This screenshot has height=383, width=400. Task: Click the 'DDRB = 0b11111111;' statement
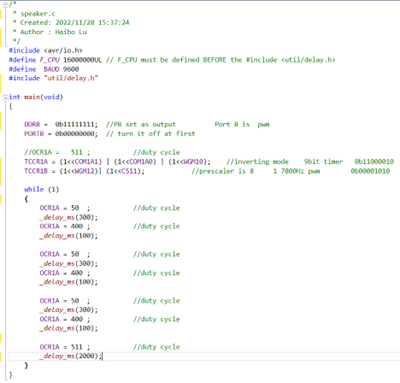61,124
